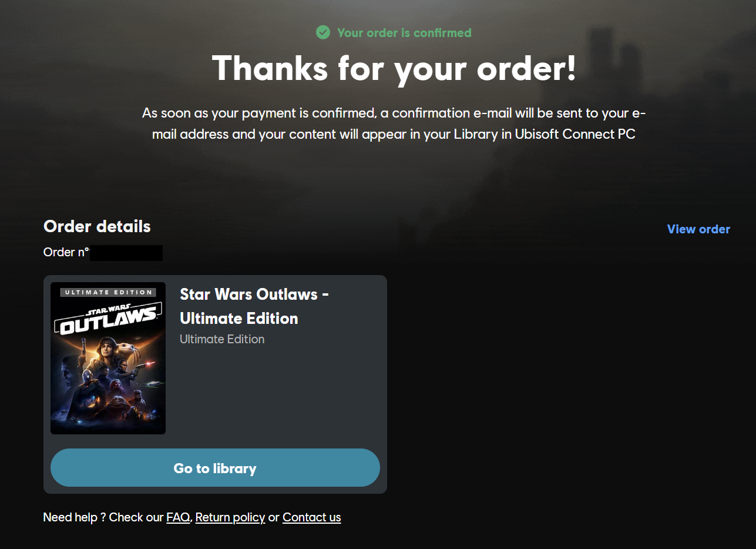Open the FAQ help link
The width and height of the screenshot is (756, 549).
coord(178,517)
